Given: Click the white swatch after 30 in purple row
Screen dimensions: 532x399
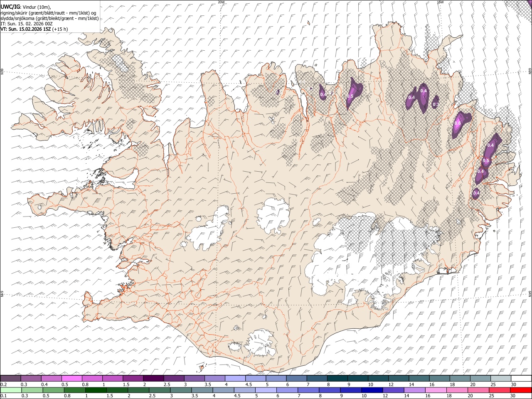Looking at the screenshot, I should [x=521, y=378].
